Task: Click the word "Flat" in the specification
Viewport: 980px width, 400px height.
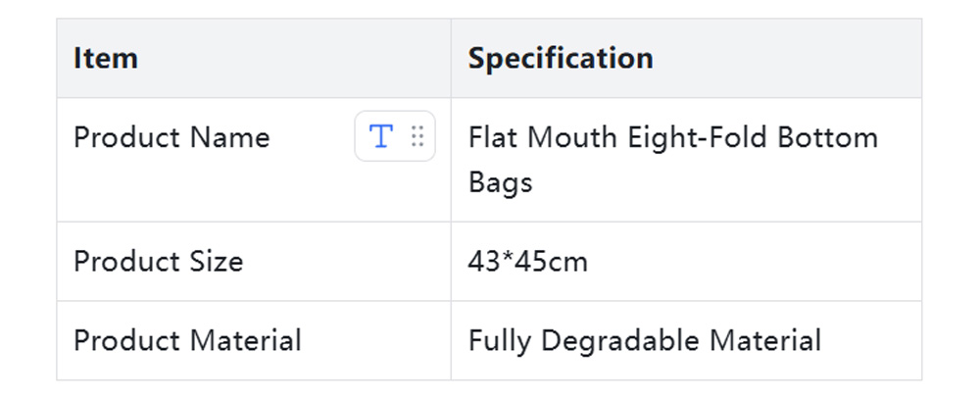Action: point(493,137)
